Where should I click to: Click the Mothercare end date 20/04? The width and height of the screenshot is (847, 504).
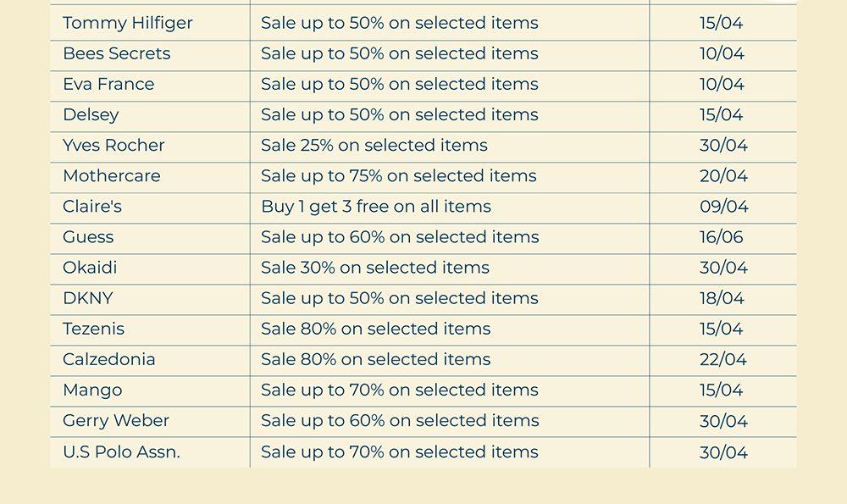[723, 175]
